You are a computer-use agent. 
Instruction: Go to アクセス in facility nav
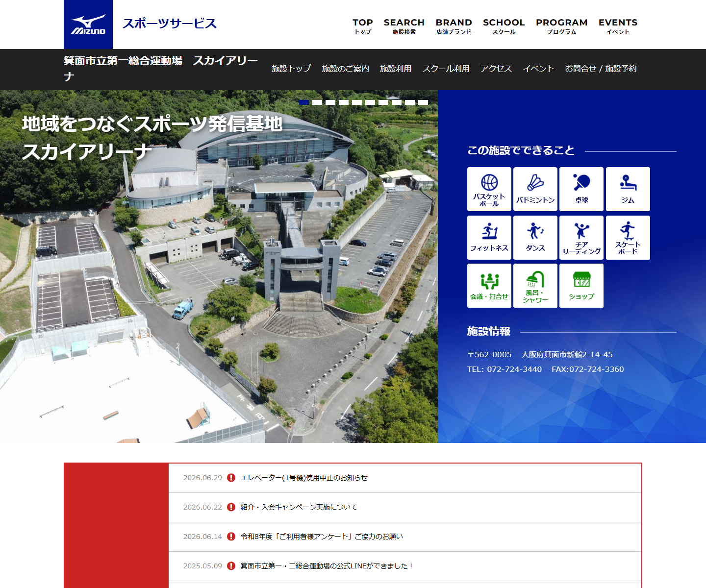pos(496,69)
